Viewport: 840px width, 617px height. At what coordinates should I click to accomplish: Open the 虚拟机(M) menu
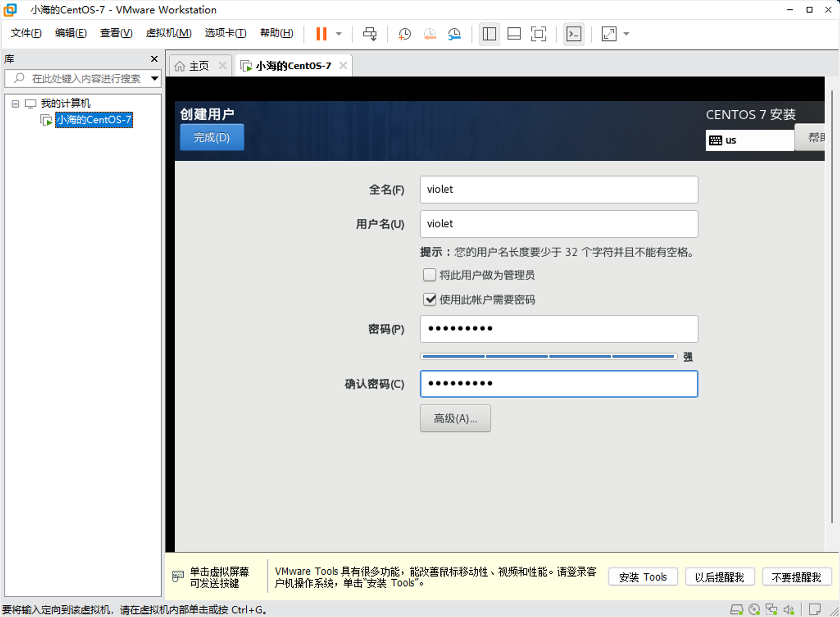coord(169,33)
